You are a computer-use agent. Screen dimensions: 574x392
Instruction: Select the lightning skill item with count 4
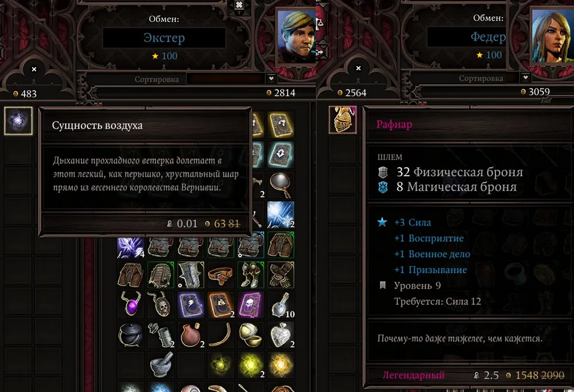click(x=131, y=246)
